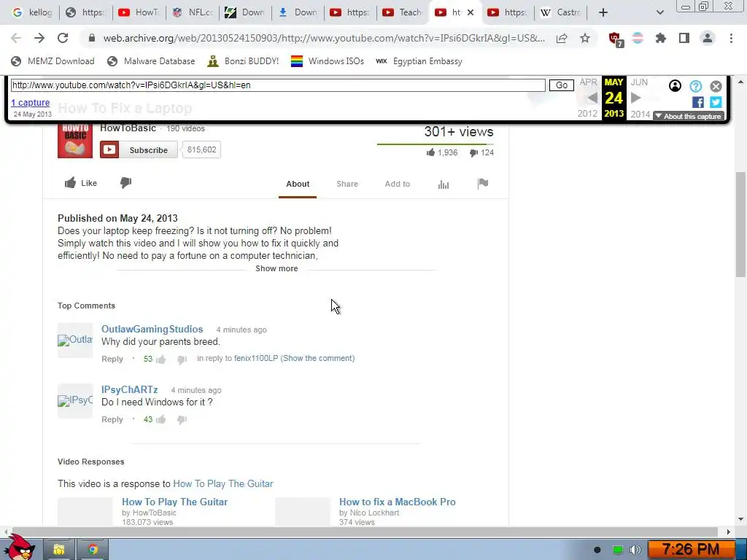The height and width of the screenshot is (560, 747).
Task: Open Windows ISOs bookmark
Action: (x=328, y=61)
